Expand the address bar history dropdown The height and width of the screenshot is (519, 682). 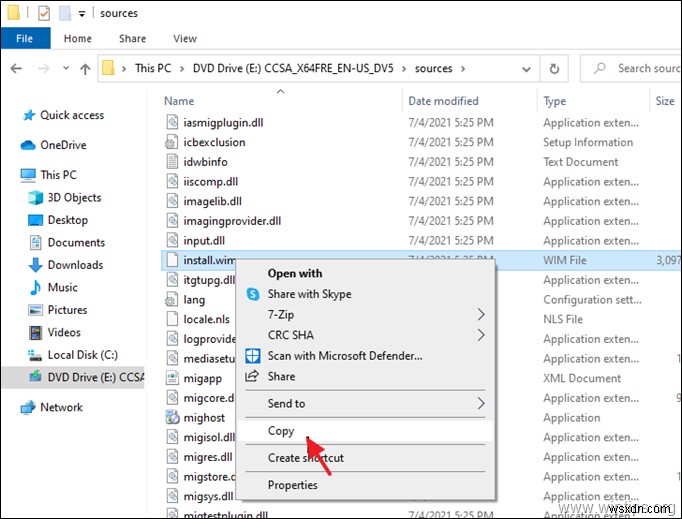[526, 69]
